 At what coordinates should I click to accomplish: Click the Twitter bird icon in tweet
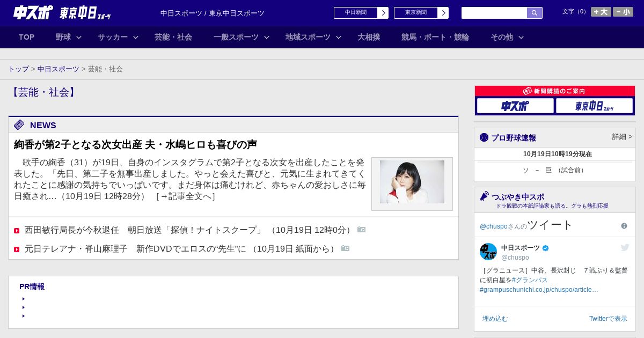tap(625, 247)
